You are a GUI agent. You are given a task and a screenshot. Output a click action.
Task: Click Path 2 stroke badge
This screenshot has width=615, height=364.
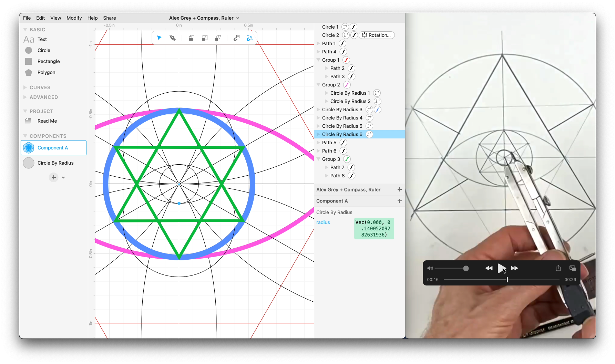351,68
